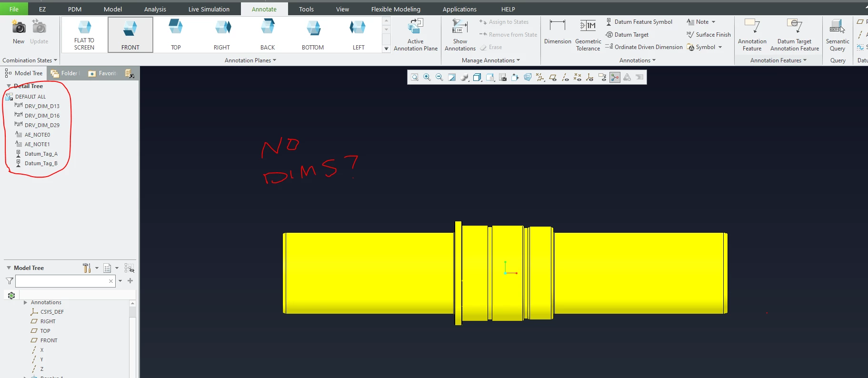Select the BACK annotation plane
This screenshot has height=378, width=868.
(268, 35)
